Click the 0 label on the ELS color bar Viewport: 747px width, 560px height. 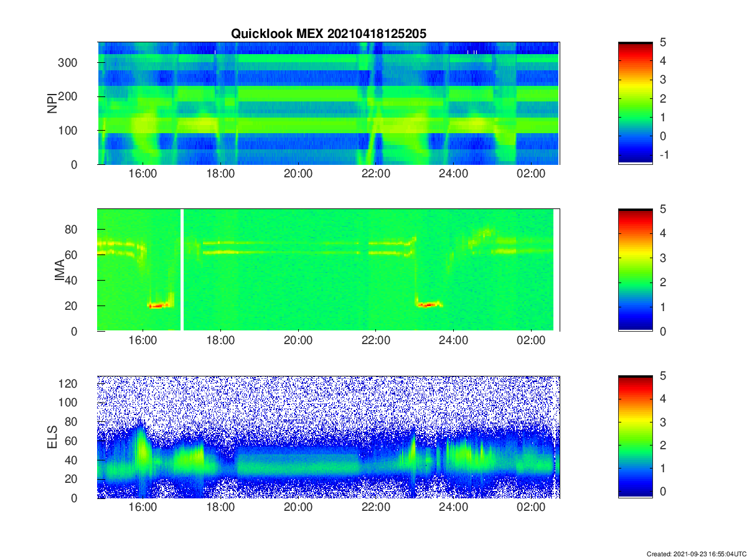[x=663, y=492]
